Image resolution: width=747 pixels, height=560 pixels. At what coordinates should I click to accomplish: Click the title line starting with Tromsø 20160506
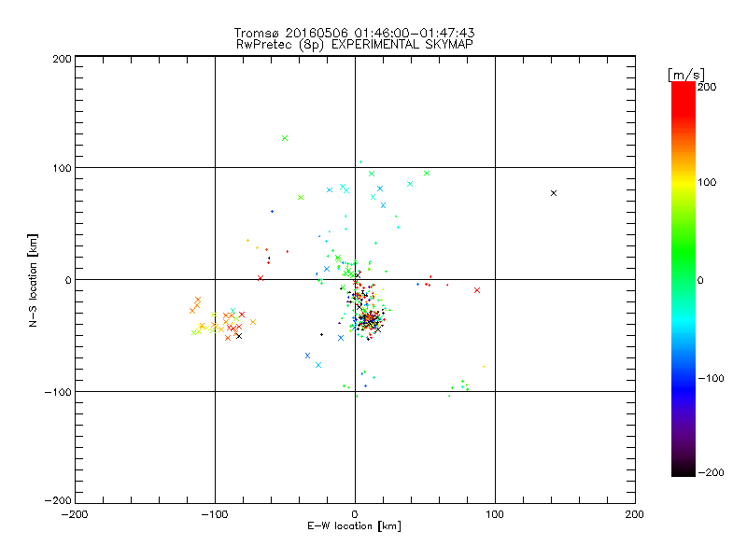pyautogui.click(x=354, y=33)
